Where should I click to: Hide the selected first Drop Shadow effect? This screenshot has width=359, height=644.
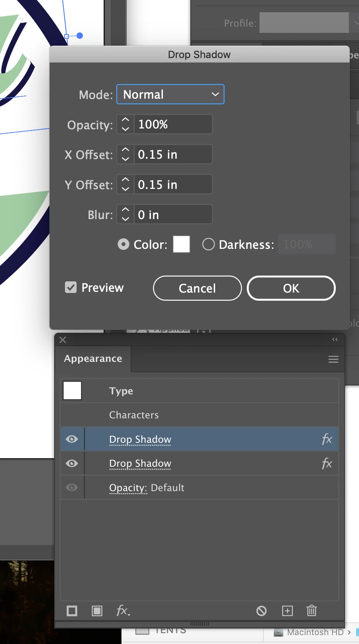pyautogui.click(x=72, y=439)
